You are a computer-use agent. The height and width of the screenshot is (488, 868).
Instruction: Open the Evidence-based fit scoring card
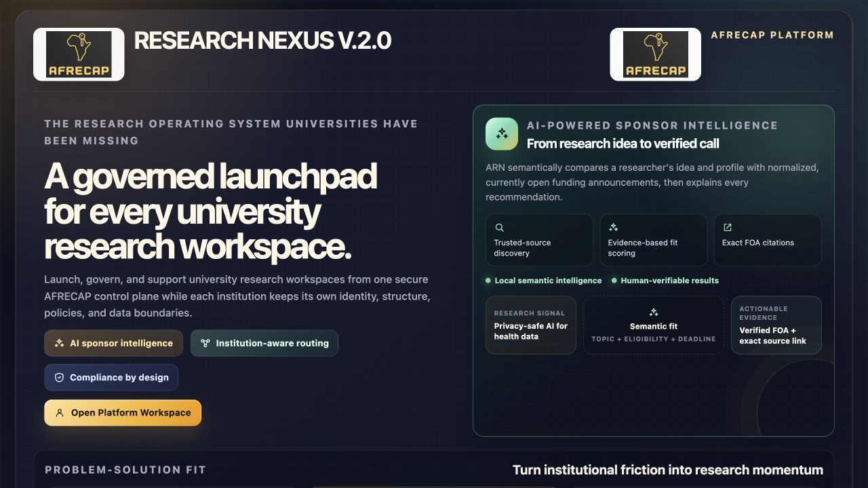654,240
